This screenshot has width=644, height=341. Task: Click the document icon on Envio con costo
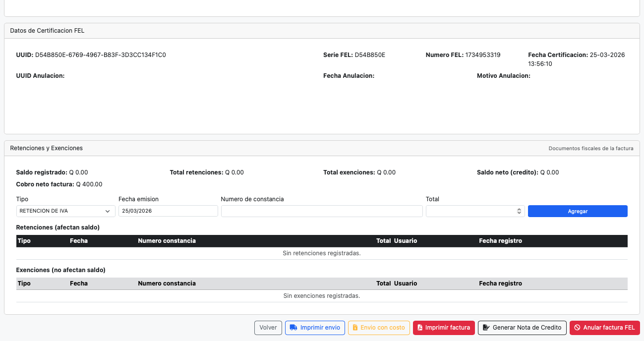click(x=355, y=328)
